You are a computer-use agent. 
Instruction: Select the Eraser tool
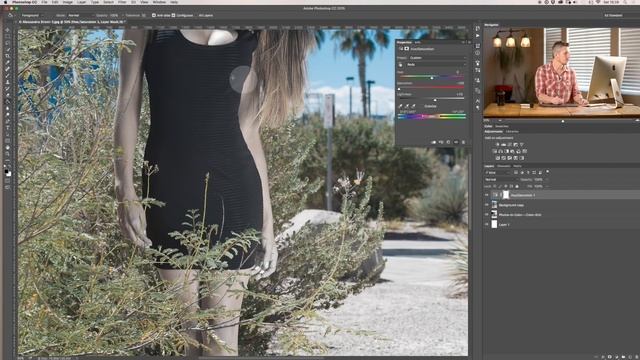coord(8,95)
